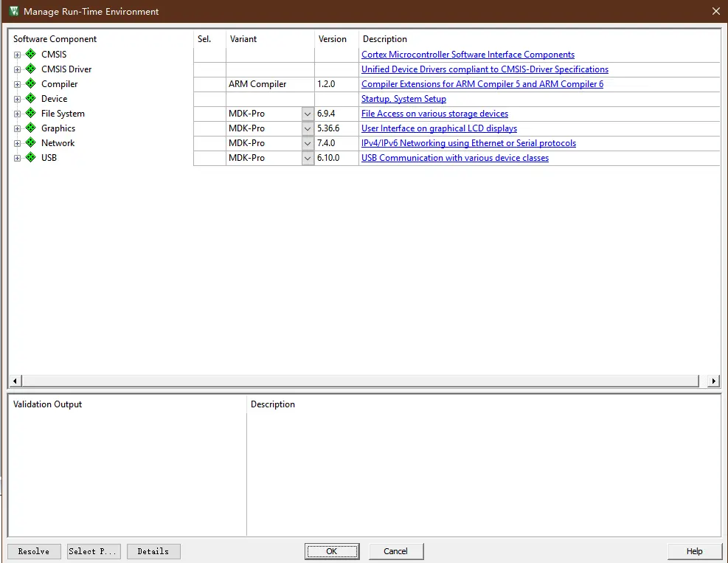Screen dimensions: 728x563
Task: Confirm with the OK button
Action: click(x=332, y=551)
